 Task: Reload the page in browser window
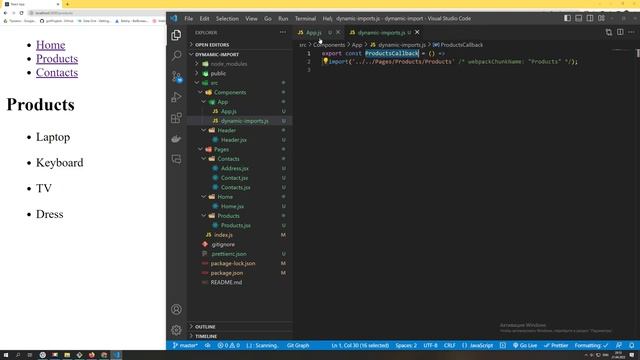(21, 13)
